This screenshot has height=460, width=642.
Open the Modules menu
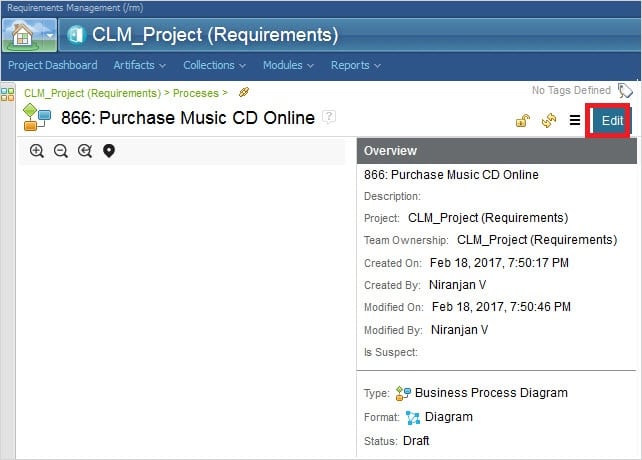288,65
